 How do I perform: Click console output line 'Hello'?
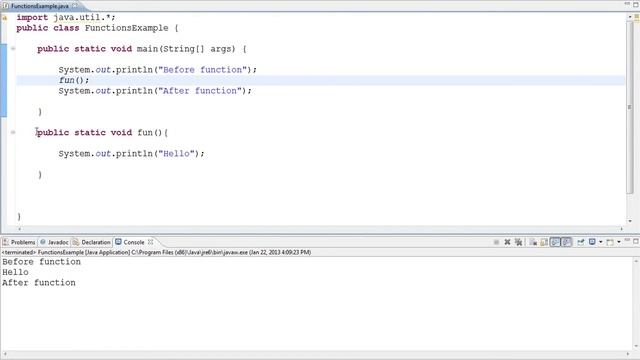(x=16, y=272)
